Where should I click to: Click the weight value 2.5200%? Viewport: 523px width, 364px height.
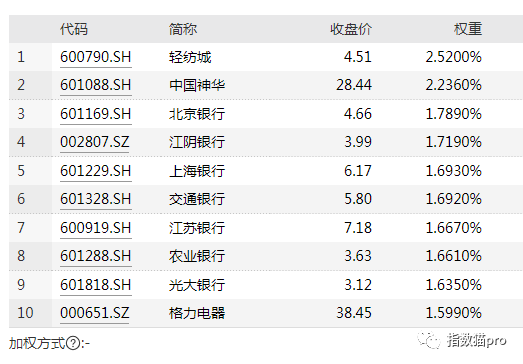click(x=454, y=57)
